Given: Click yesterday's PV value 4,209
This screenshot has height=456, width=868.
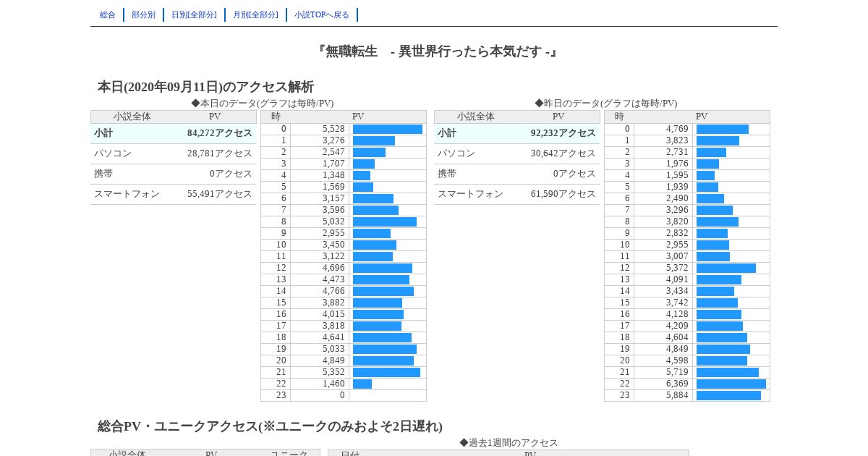Looking at the screenshot, I should point(677,326).
